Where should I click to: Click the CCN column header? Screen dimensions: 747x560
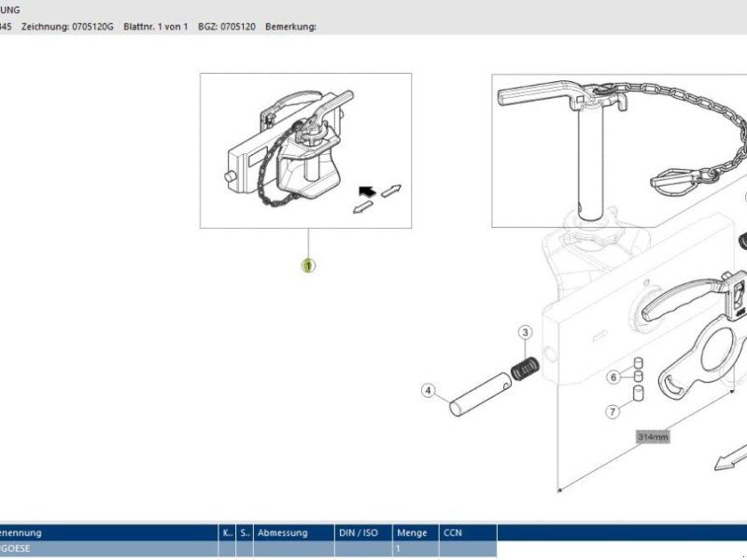point(467,533)
